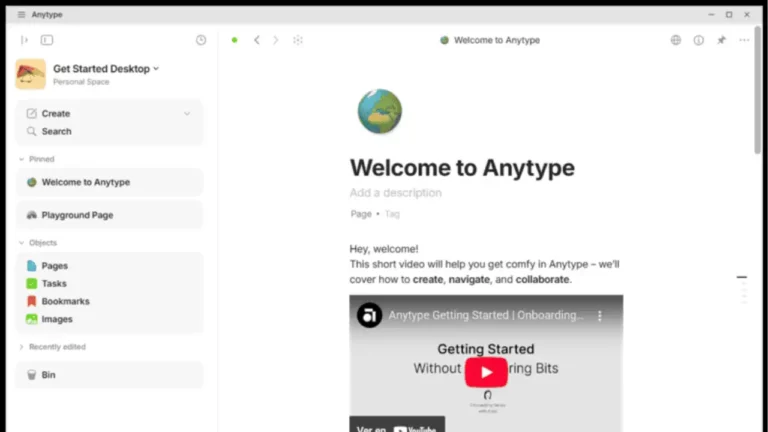Click the Tasks green checkbox icon
Viewport: 768px width, 432px height.
(31, 284)
